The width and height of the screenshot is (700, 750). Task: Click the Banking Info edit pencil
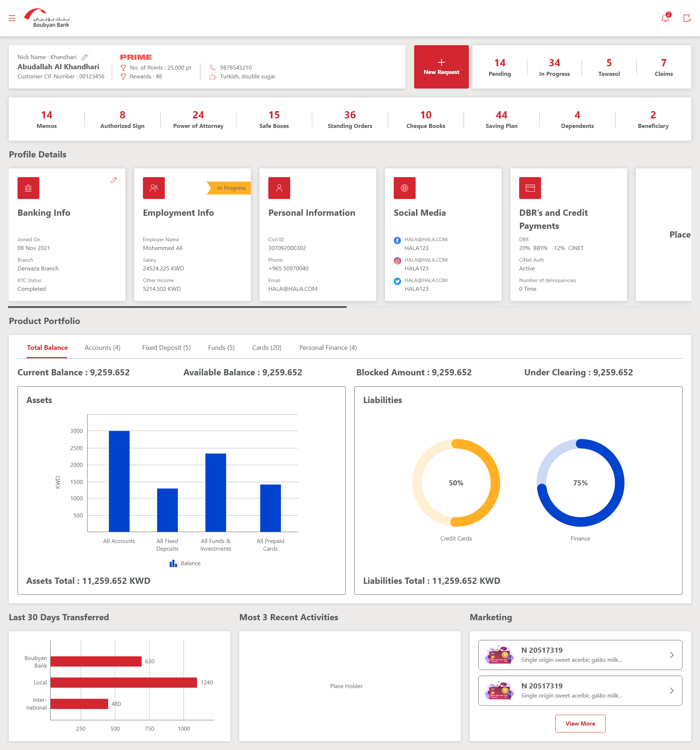pyautogui.click(x=114, y=180)
